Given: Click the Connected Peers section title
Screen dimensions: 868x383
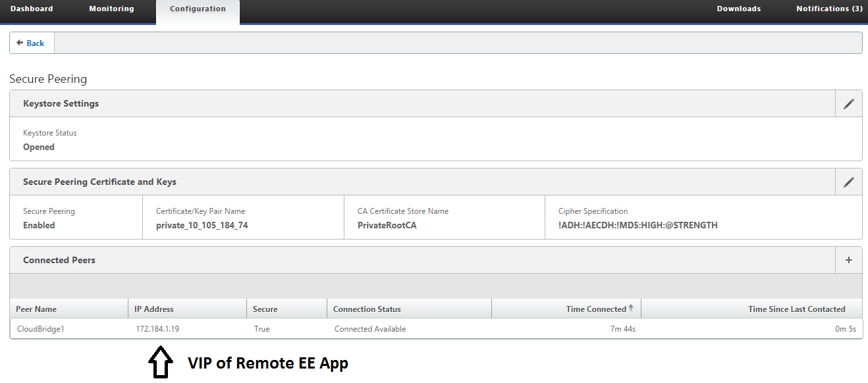Looking at the screenshot, I should pos(59,260).
